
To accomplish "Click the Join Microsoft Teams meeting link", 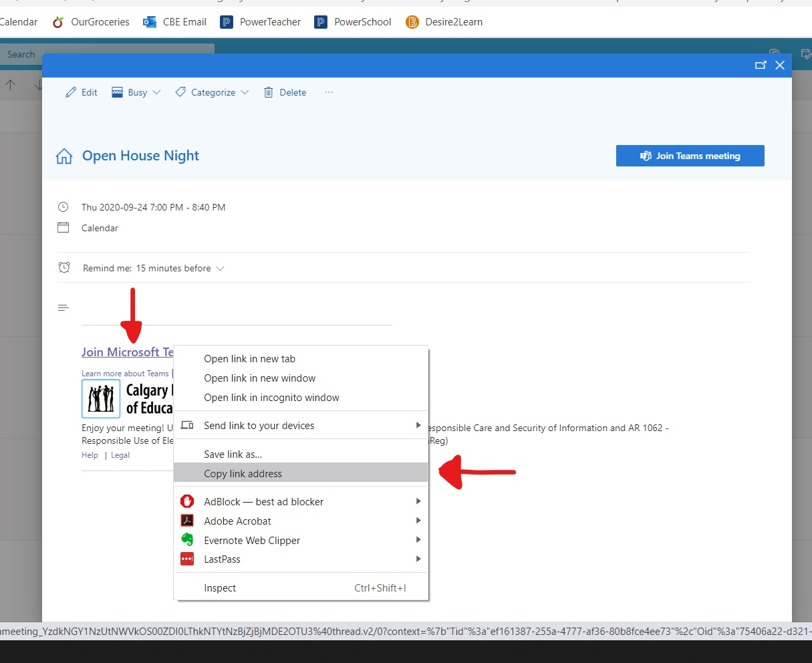I will click(127, 352).
